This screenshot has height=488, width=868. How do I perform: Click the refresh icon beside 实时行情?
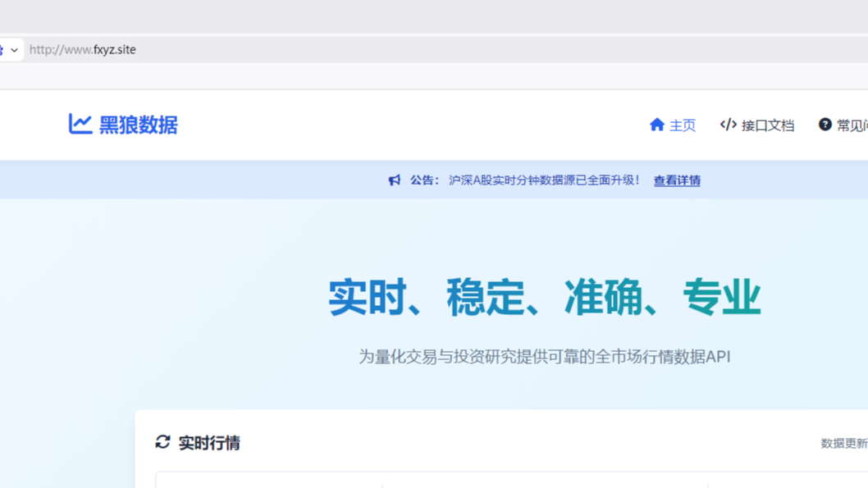click(x=162, y=442)
